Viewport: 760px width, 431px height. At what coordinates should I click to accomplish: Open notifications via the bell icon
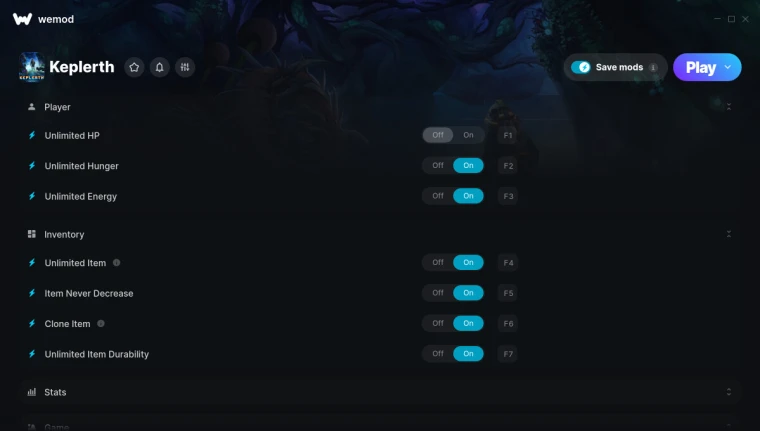click(159, 67)
